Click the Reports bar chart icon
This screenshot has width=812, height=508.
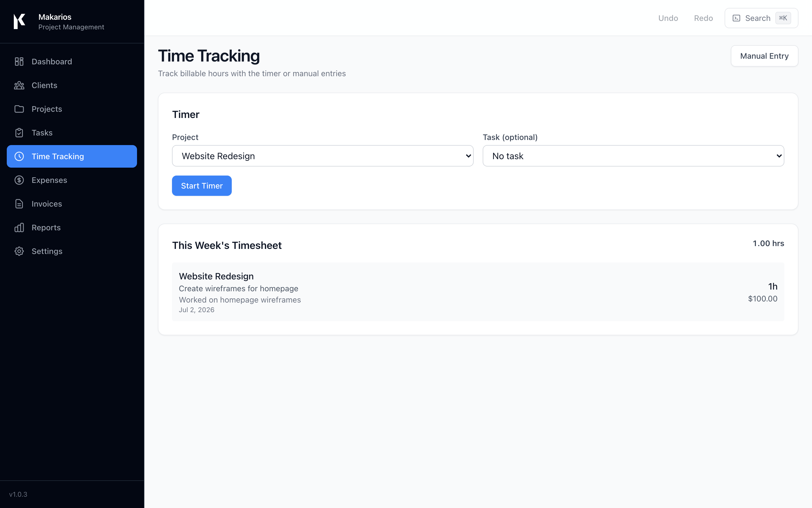[x=19, y=227]
